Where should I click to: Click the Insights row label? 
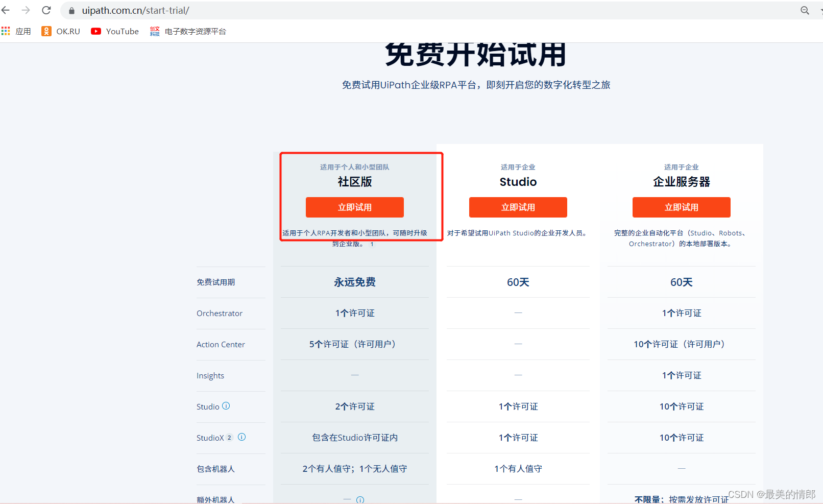[x=210, y=376]
